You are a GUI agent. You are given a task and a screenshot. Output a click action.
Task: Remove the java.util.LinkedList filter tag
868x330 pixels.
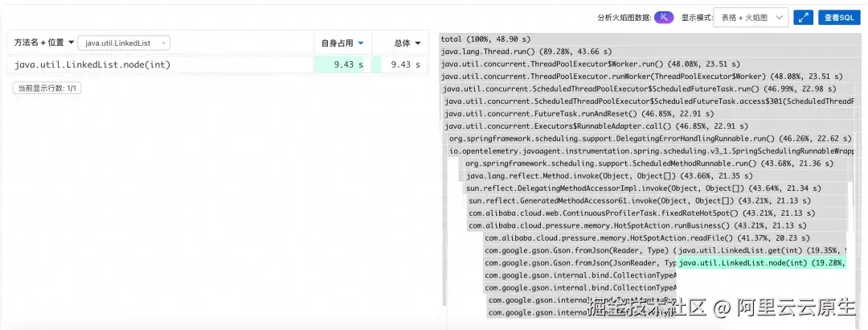[163, 43]
